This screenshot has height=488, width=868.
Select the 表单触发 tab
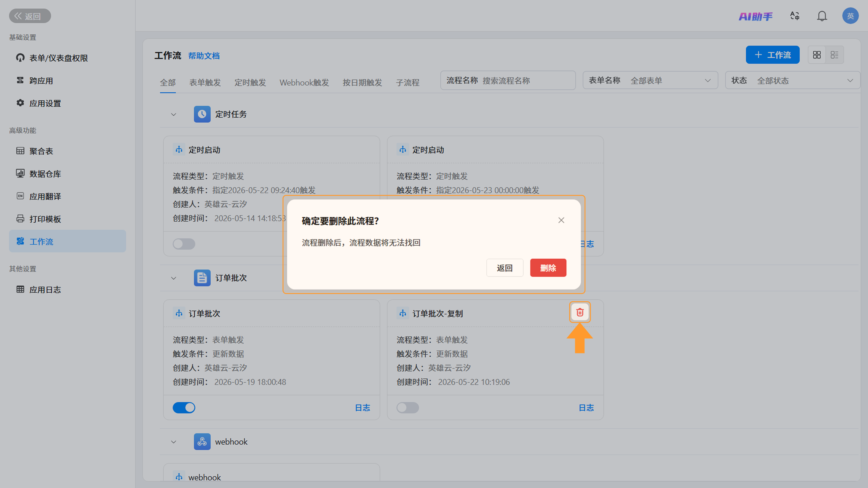[x=205, y=83]
